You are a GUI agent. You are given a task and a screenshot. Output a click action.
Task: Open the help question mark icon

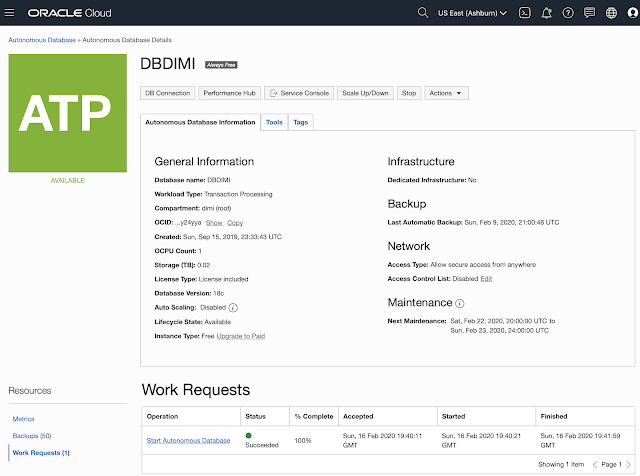[568, 13]
